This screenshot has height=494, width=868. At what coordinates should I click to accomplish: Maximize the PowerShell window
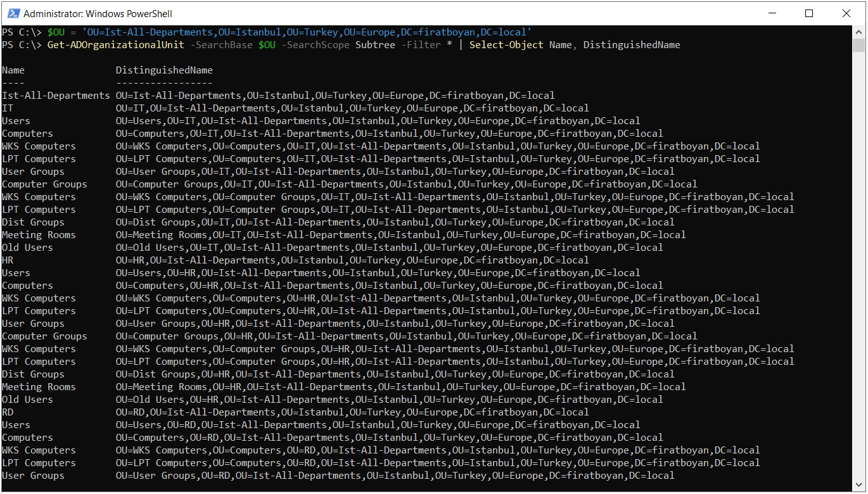coord(809,13)
